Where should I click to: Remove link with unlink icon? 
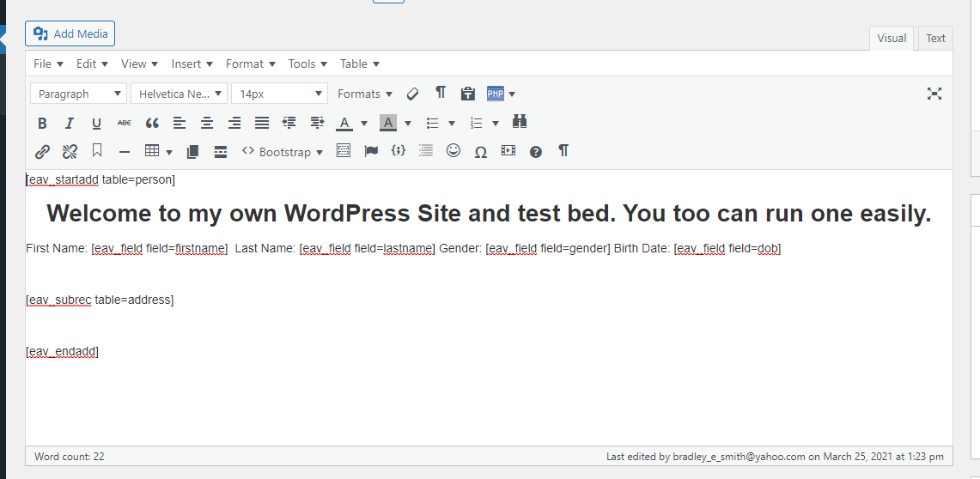pyautogui.click(x=70, y=151)
